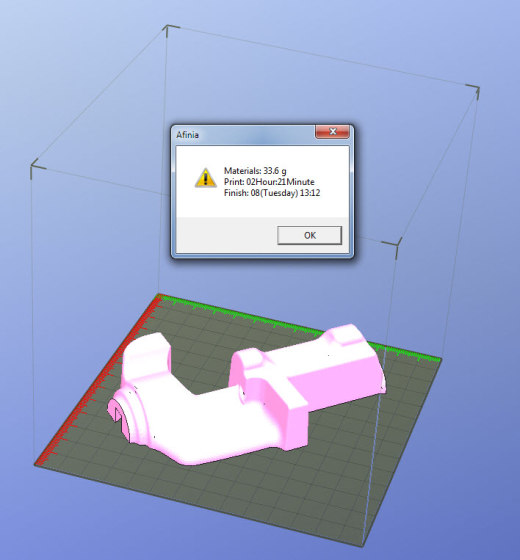Click the Print: 02Hour:21Minute text line
Screen dimensions: 520x560
(269, 182)
